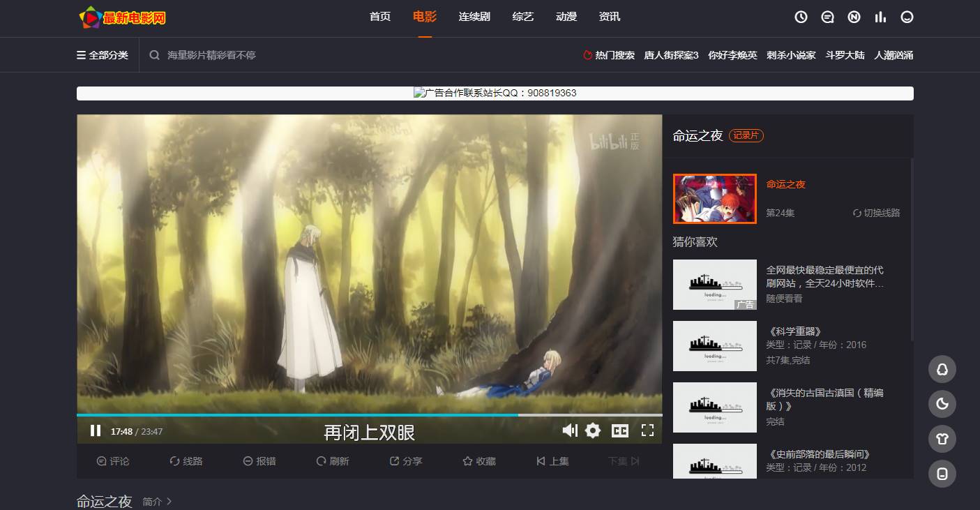Go to the 连续剧 tab
The width and height of the screenshot is (980, 510).
(474, 17)
